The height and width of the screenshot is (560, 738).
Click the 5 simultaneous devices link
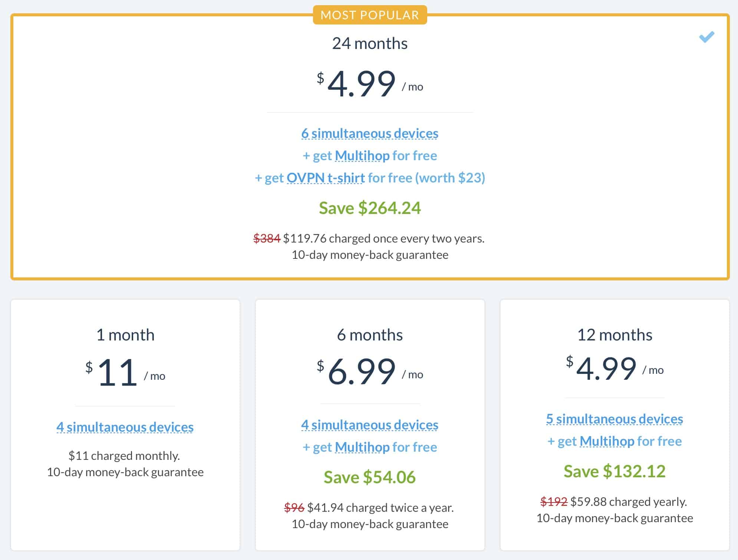[x=615, y=419]
